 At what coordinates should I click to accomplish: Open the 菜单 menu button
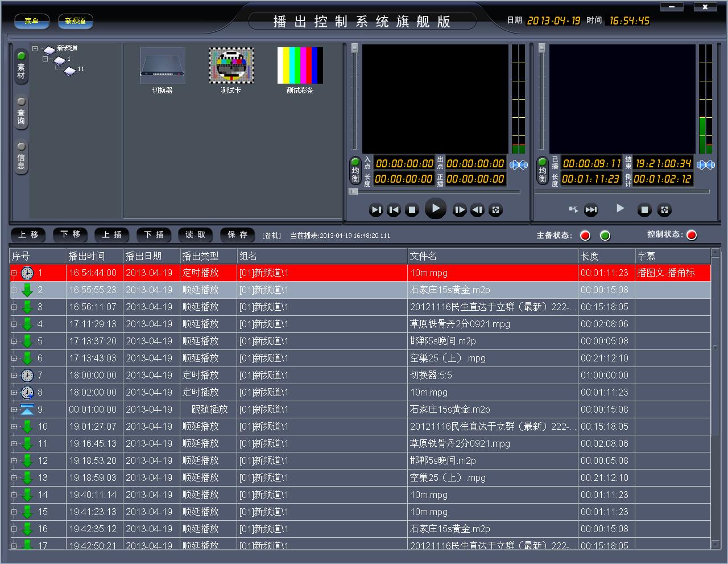(x=32, y=21)
